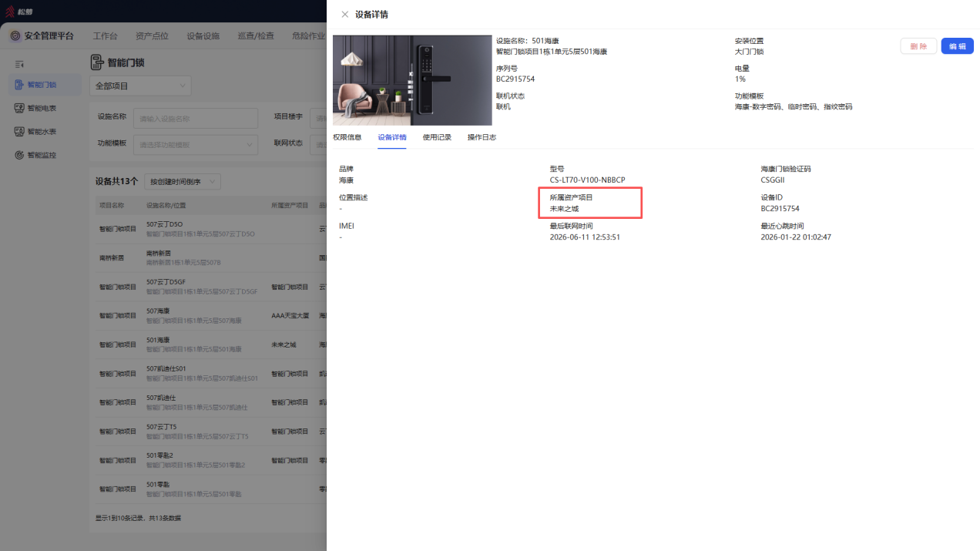
Task: Click the 删除 button
Action: [x=918, y=46]
